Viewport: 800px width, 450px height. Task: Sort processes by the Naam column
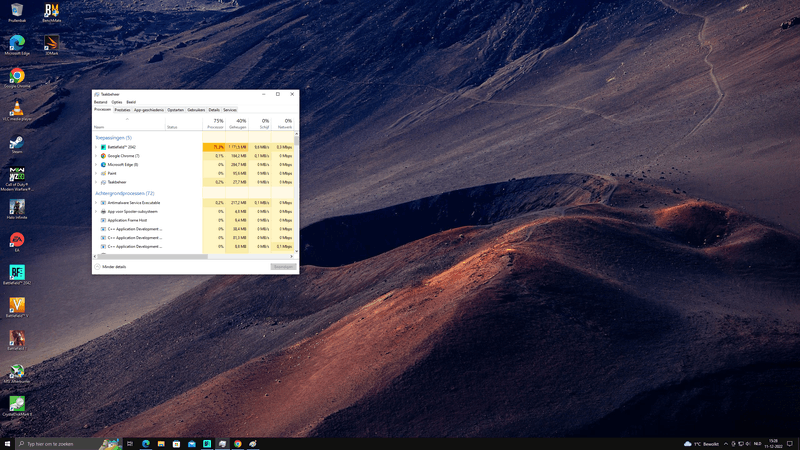point(129,123)
